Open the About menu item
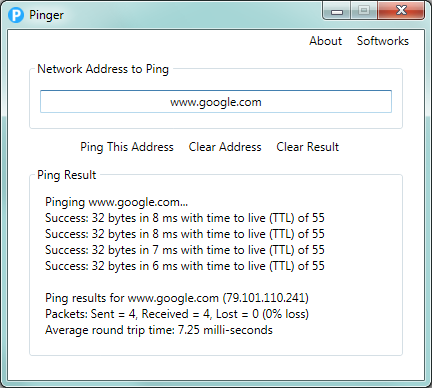Viewport: 432px width, 388px height. click(x=326, y=41)
